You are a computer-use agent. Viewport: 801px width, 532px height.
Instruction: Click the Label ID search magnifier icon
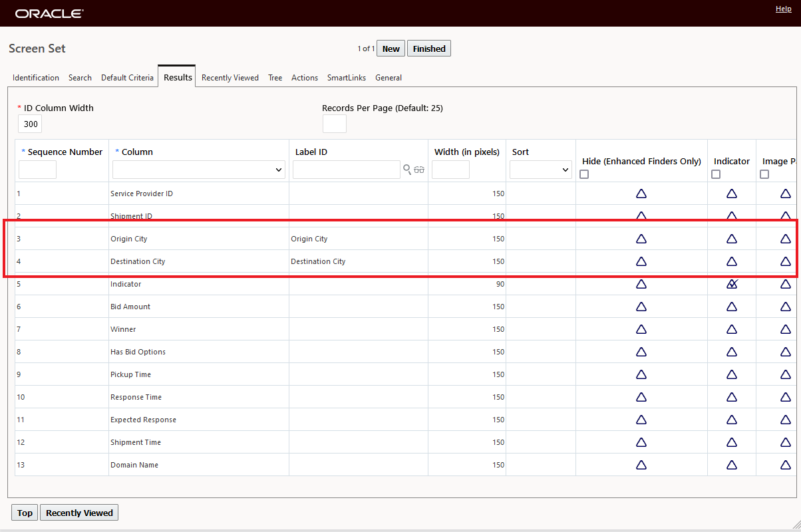pyautogui.click(x=407, y=170)
